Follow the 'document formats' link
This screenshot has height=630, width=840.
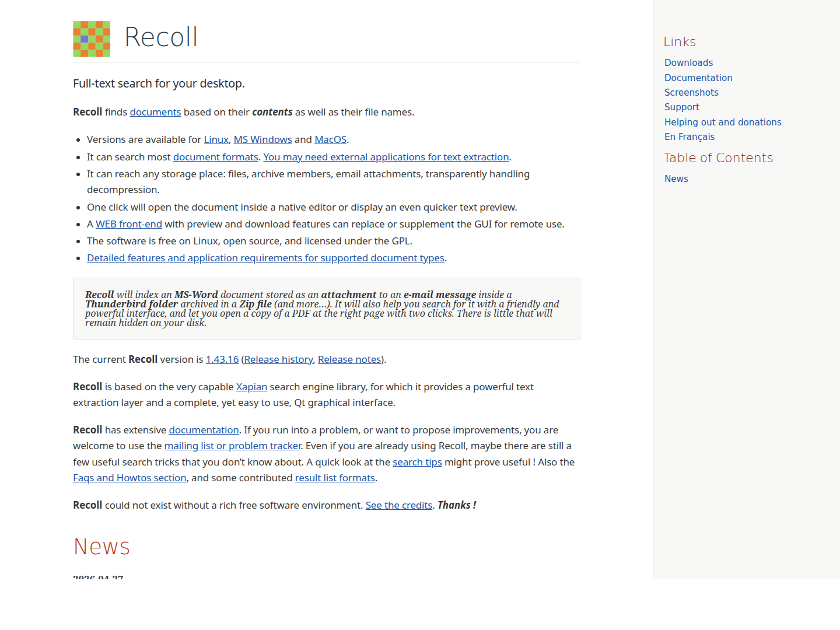tap(216, 157)
